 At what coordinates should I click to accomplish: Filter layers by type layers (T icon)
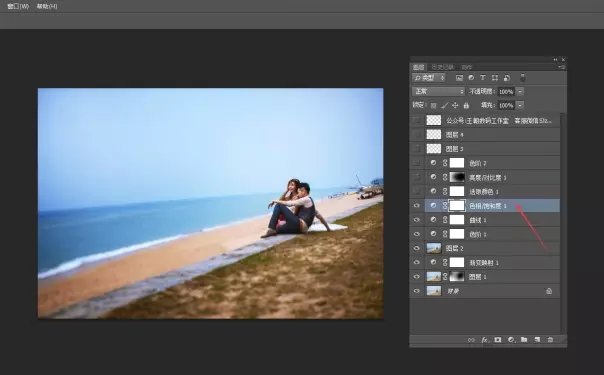click(x=483, y=78)
